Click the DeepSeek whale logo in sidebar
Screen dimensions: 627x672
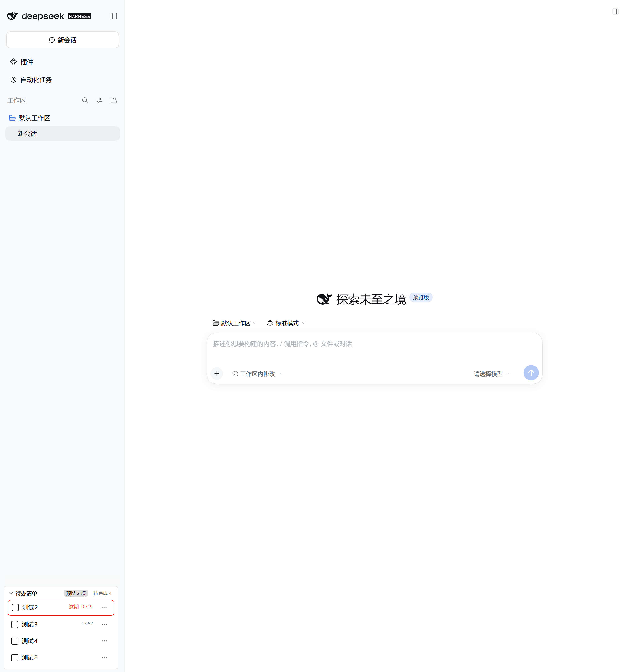click(x=13, y=16)
